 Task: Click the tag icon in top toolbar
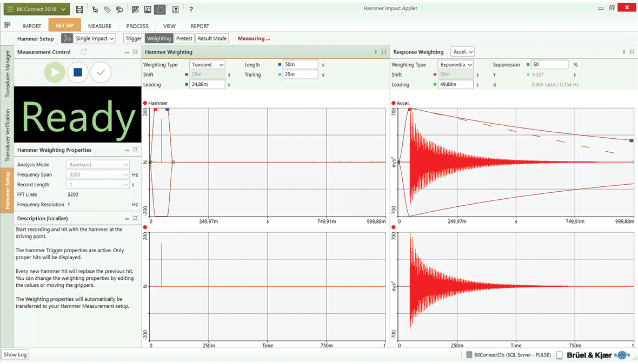(107, 9)
